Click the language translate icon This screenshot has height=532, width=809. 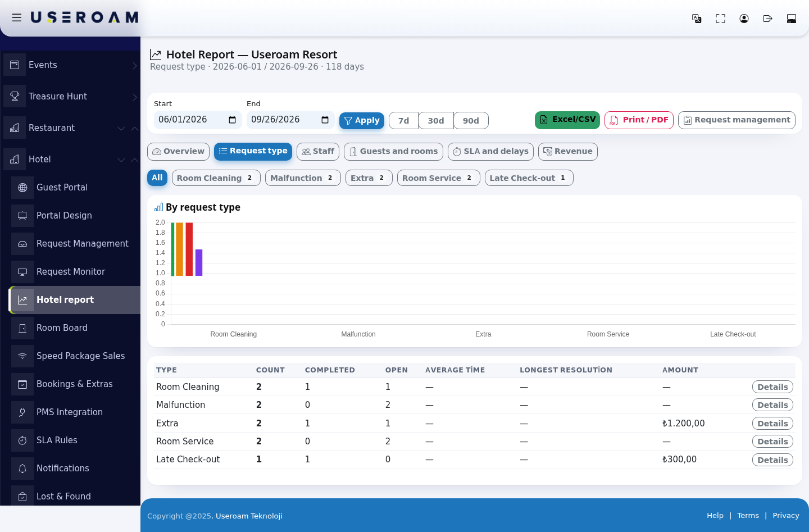[697, 19]
